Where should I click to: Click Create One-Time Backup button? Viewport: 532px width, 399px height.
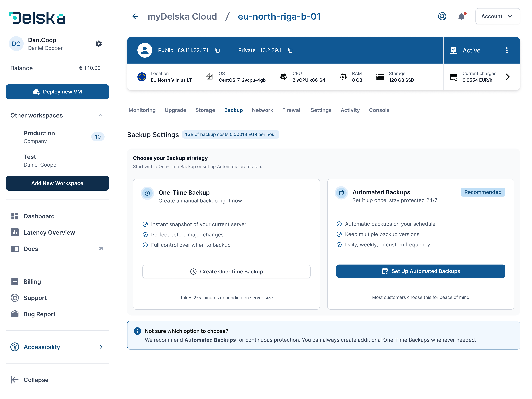[226, 272]
